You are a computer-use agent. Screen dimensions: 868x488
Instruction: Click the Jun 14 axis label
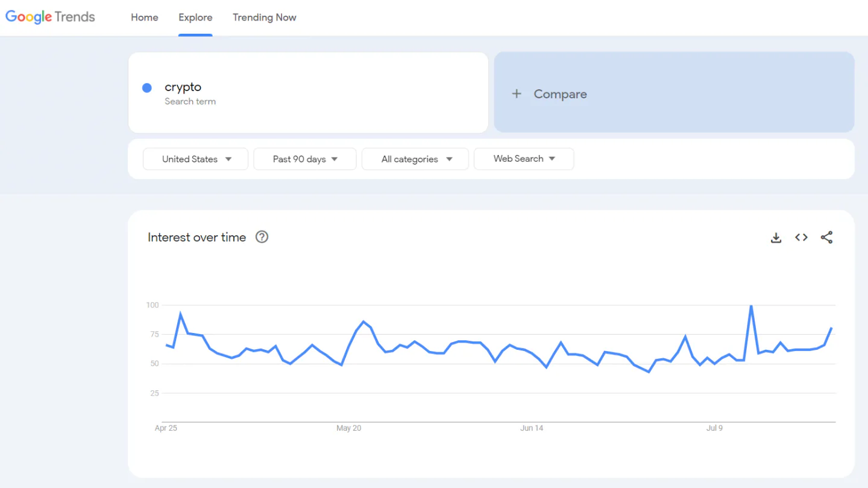click(x=532, y=428)
